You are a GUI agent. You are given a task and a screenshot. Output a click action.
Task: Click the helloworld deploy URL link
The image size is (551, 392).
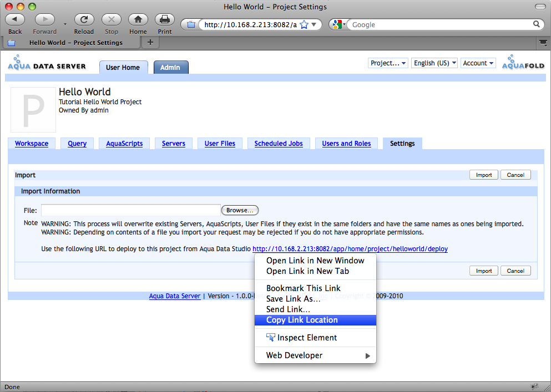tap(350, 249)
